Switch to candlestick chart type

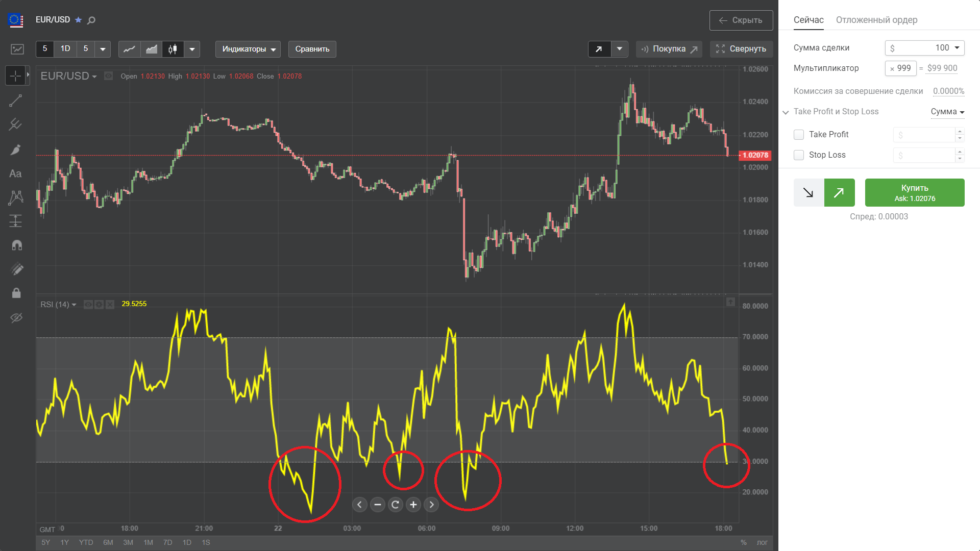pos(173,49)
